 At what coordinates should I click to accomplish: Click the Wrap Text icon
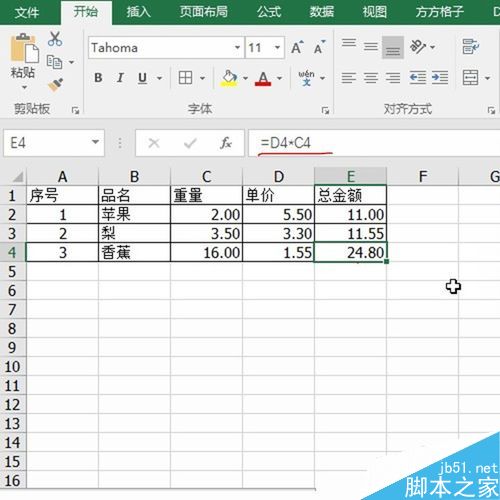(470, 46)
